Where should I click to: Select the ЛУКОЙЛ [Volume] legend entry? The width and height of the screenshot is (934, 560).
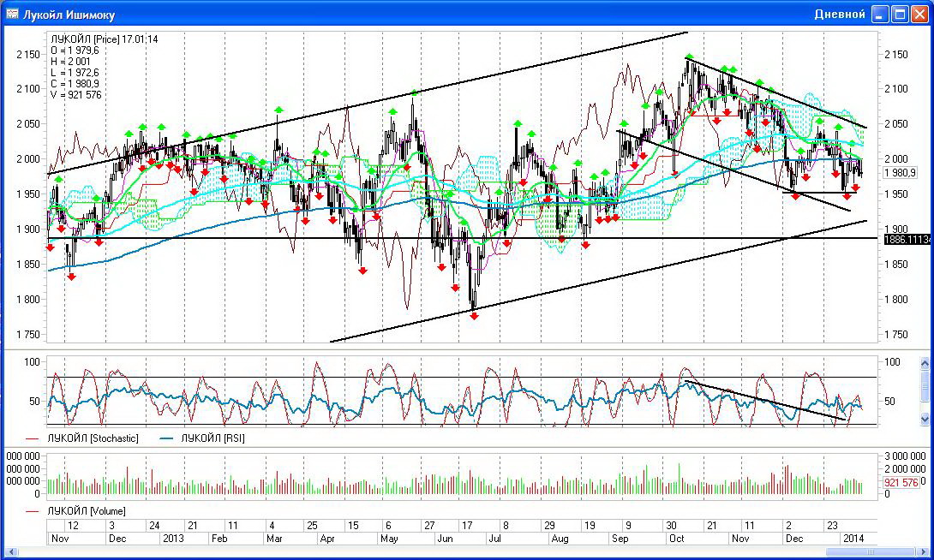(x=87, y=511)
